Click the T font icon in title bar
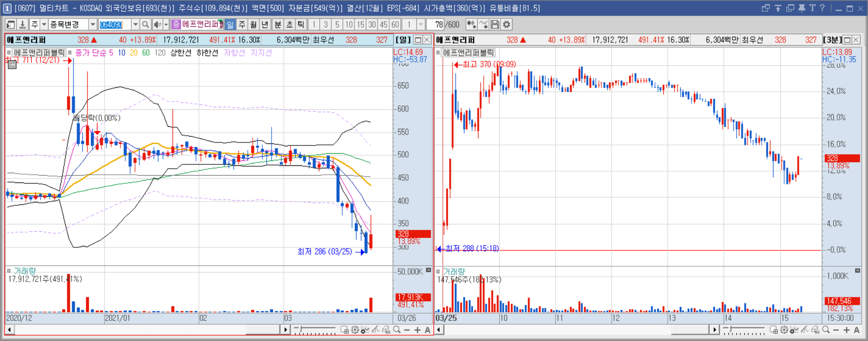868x341 pixels. 812,8
